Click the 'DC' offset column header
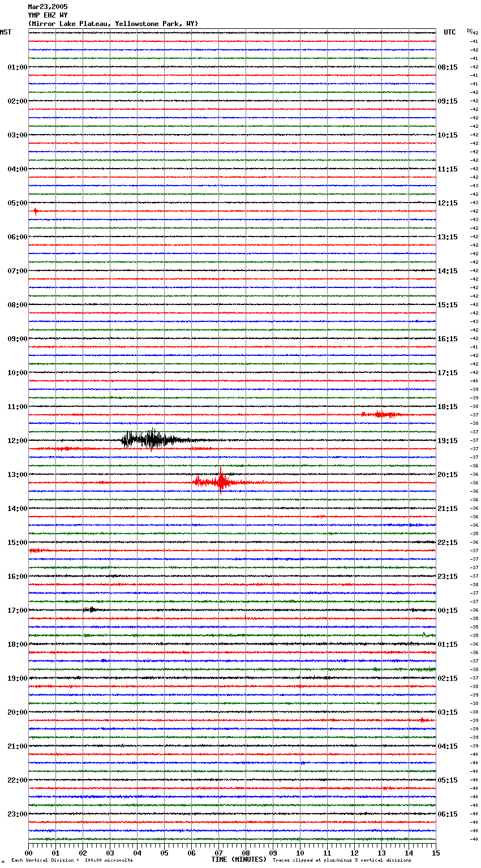 tap(470, 31)
